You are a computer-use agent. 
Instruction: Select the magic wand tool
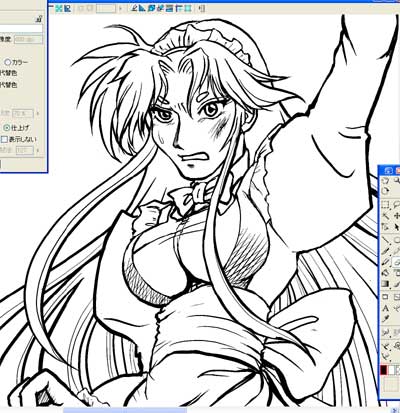(385, 216)
